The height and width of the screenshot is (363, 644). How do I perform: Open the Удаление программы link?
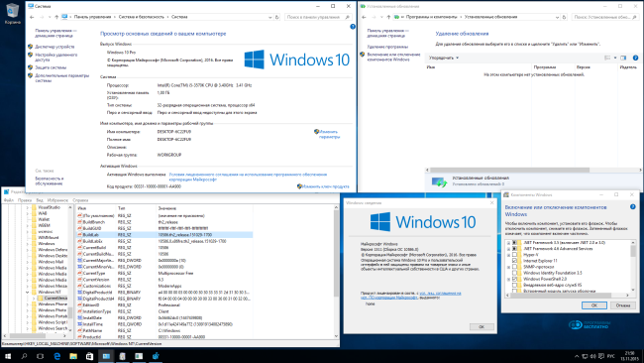click(x=387, y=47)
